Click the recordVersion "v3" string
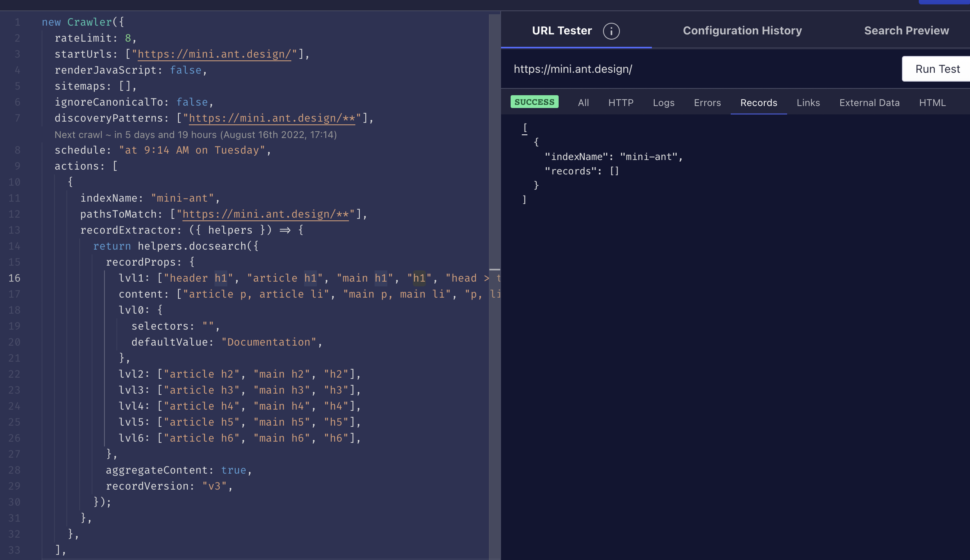The image size is (970, 560). 214,486
